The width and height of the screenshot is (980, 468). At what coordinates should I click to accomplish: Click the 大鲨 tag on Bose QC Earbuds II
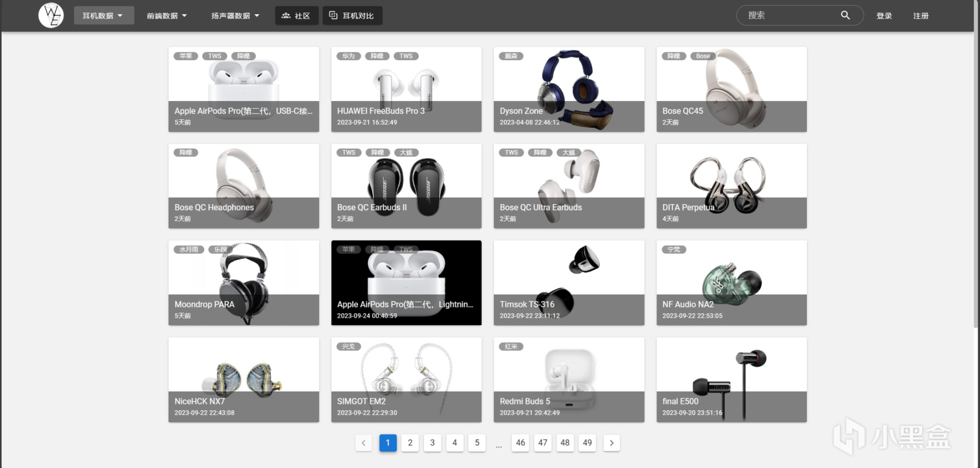[406, 153]
